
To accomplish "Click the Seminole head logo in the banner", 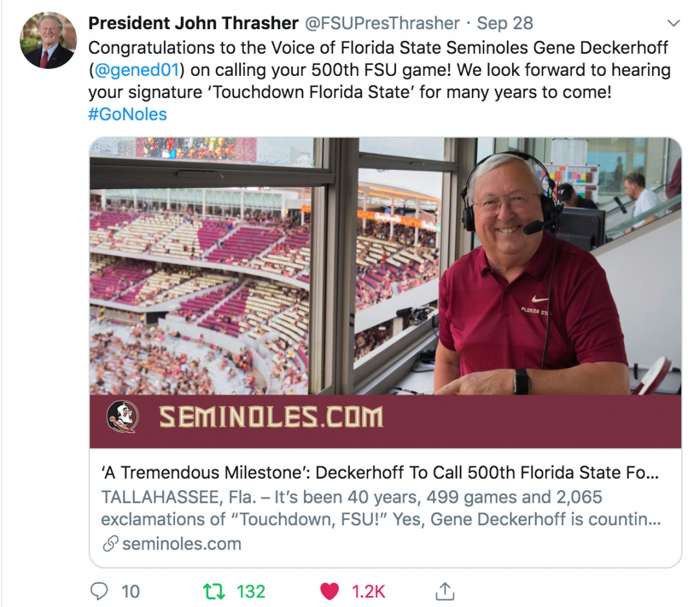I will 122,417.
